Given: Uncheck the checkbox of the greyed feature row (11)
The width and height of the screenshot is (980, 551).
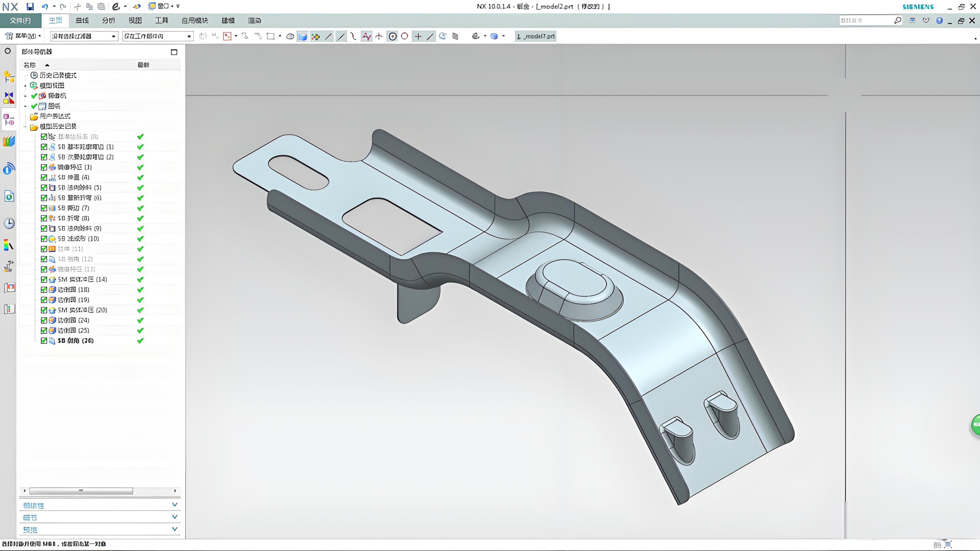Looking at the screenshot, I should click(x=44, y=249).
